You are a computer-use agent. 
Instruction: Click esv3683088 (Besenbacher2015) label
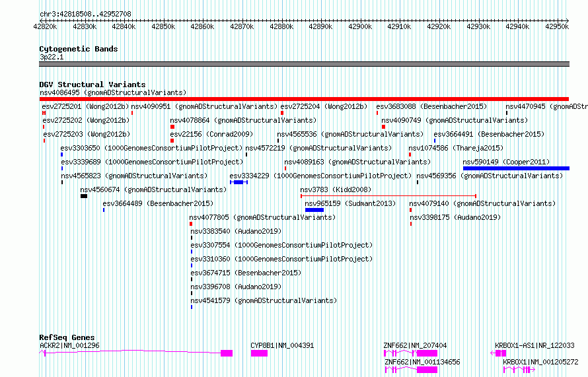431,106
